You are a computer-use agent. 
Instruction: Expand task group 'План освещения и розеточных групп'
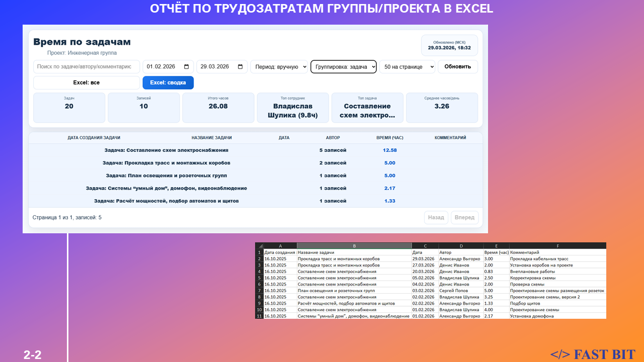[x=167, y=175]
